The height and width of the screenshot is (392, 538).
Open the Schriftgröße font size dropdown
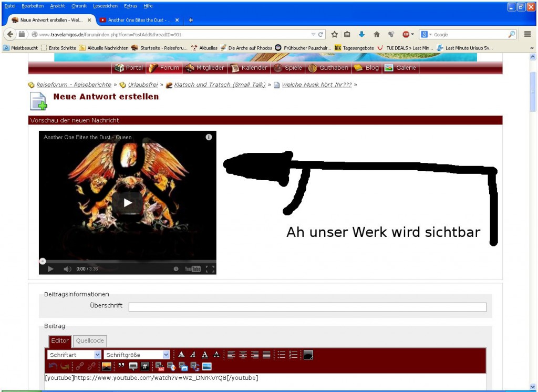[137, 355]
